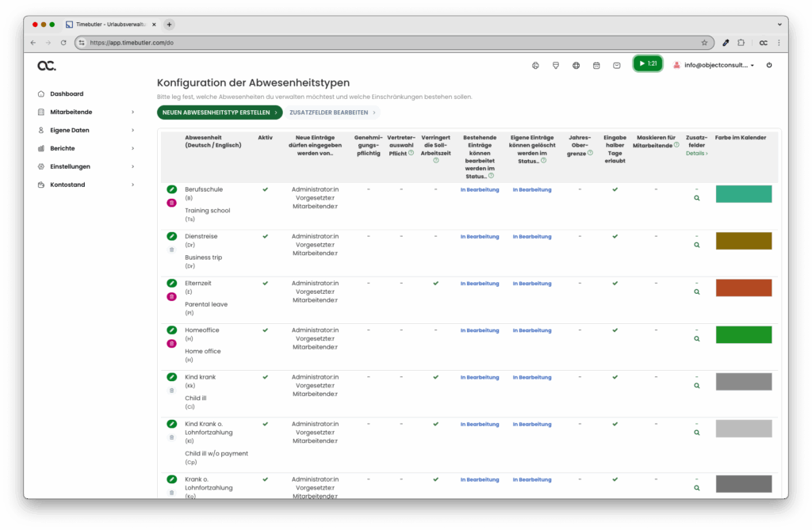Open the Details link under Zusatzfelder

tap(696, 153)
